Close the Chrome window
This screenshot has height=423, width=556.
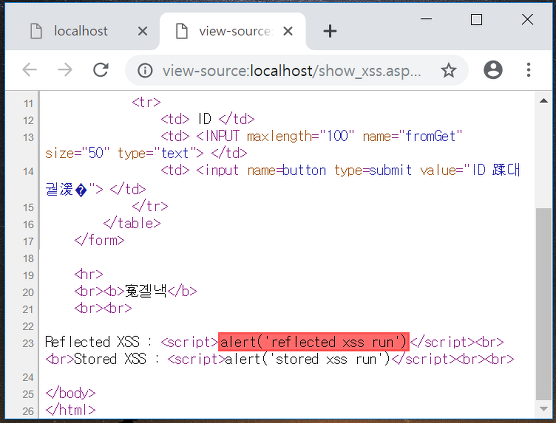click(527, 19)
